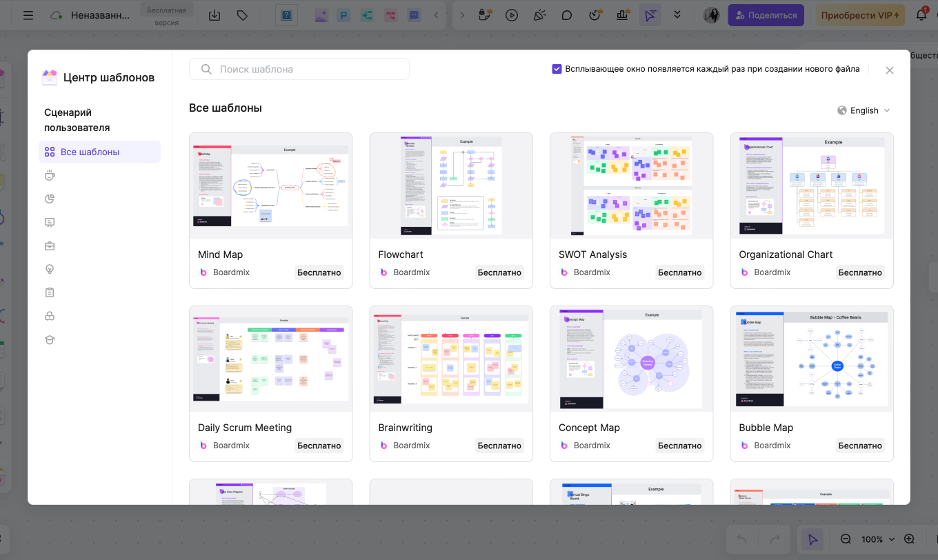Click the Brainwriting title text
The height and width of the screenshot is (560, 938).
click(x=406, y=428)
